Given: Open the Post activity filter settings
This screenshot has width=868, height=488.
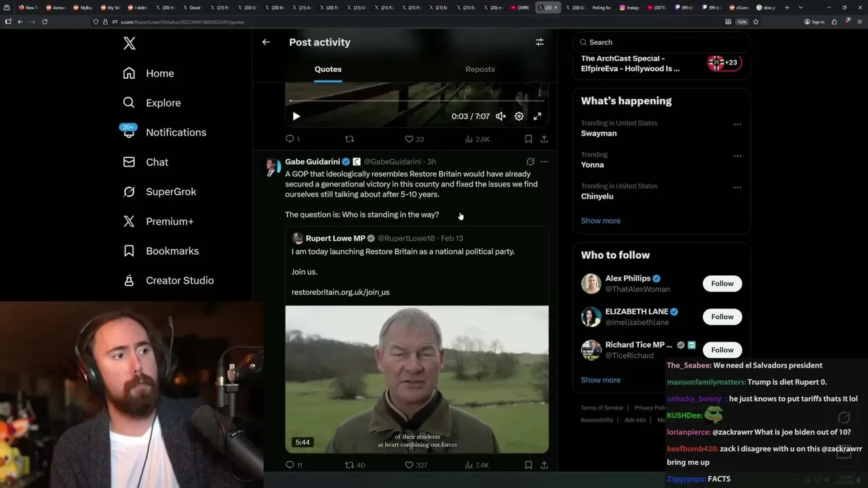Looking at the screenshot, I should [x=540, y=42].
